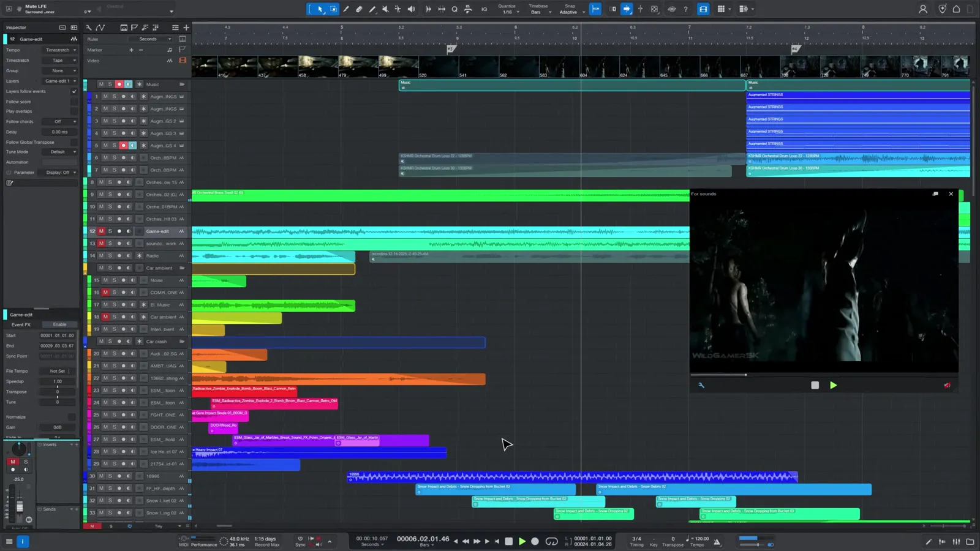Select the Arrow tool in toolbar

pos(320,9)
